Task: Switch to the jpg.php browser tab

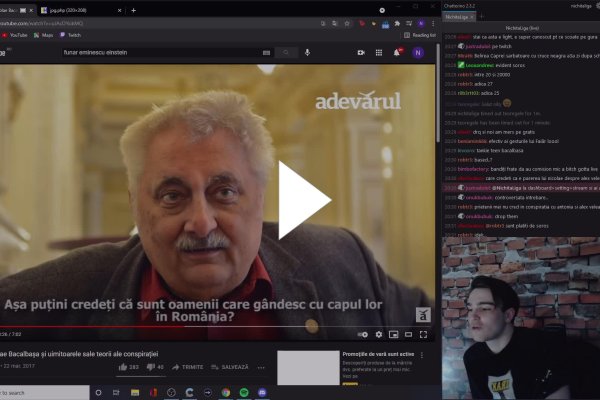Action: 83,7
